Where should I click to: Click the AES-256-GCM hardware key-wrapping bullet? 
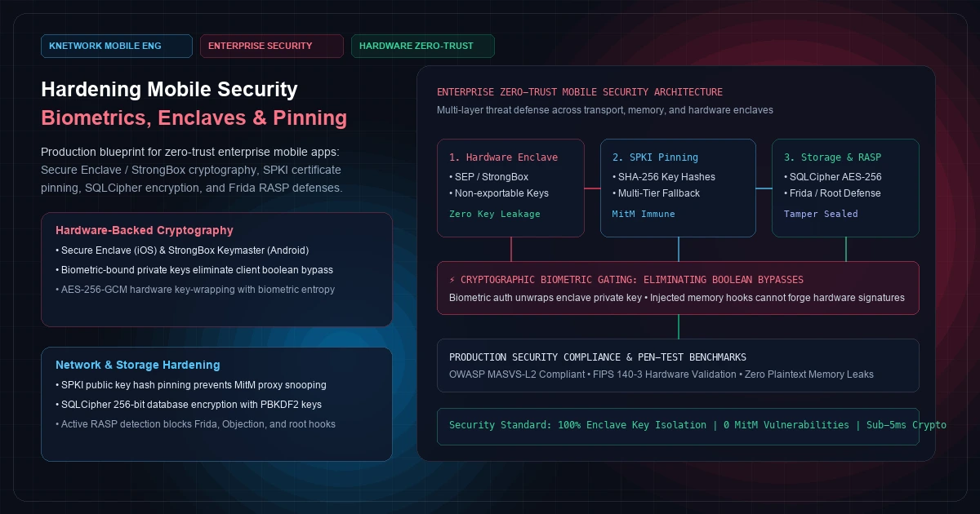point(195,290)
